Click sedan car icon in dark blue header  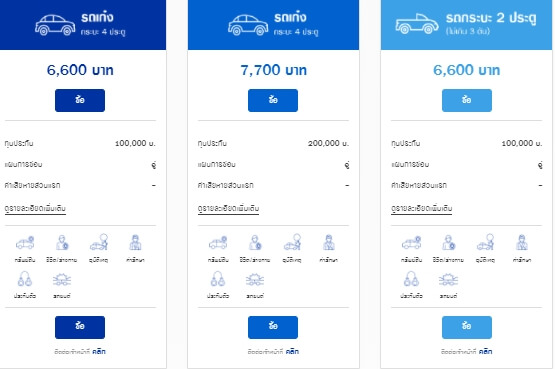click(55, 25)
